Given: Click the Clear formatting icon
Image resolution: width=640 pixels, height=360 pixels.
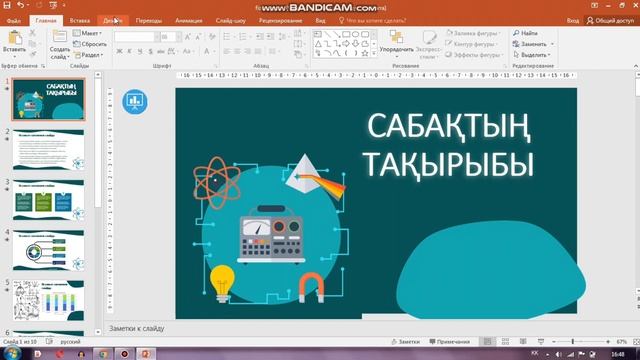Looking at the screenshot, I should tap(212, 37).
